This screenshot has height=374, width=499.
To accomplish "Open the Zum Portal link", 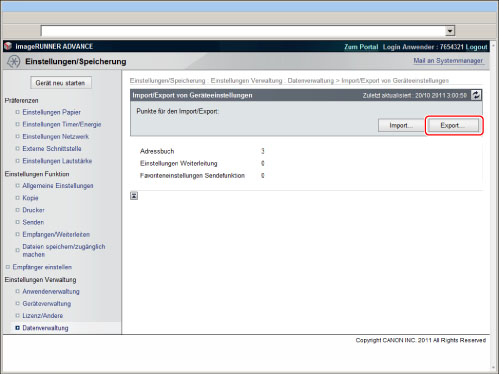I will [x=361, y=47].
